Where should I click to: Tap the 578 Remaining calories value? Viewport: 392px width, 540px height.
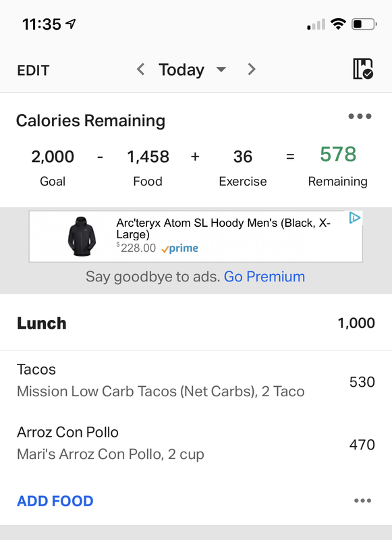338,155
